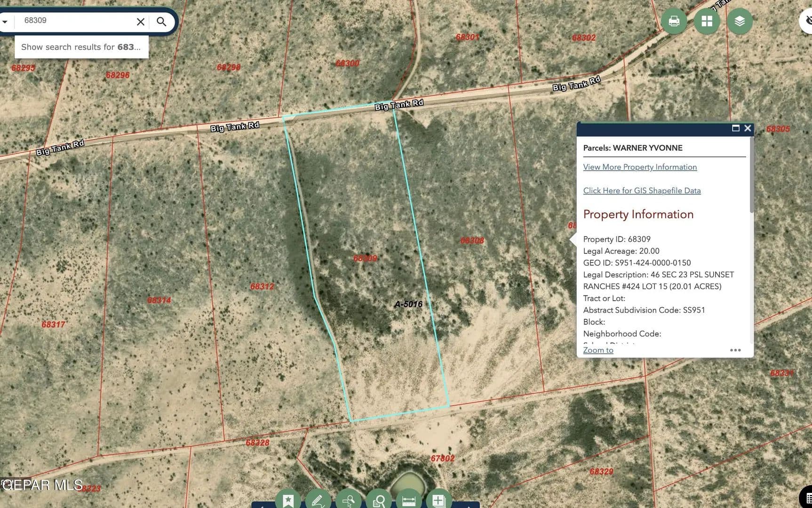Open the Layer list stacked-layers icon
The width and height of the screenshot is (812, 508).
click(x=740, y=21)
